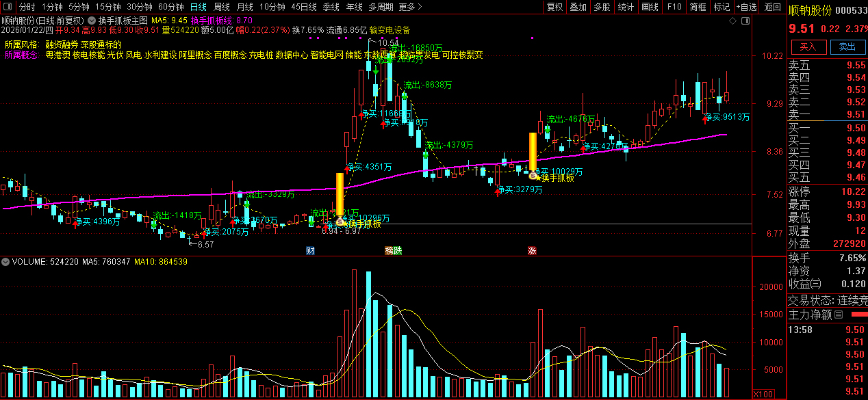Viewport: 868px width, 400px height.
Task: Switch to 日线 daily chart
Action: coord(199,7)
